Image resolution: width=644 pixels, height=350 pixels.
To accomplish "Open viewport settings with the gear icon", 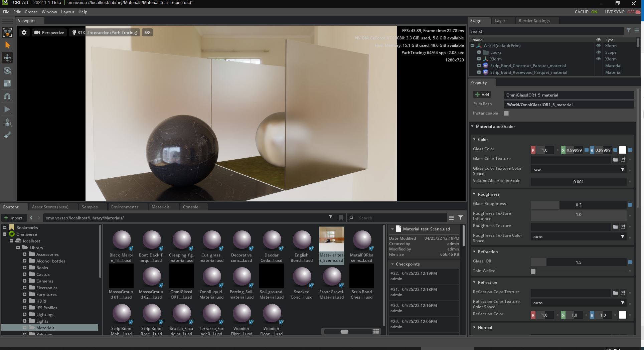I will pos(24,32).
